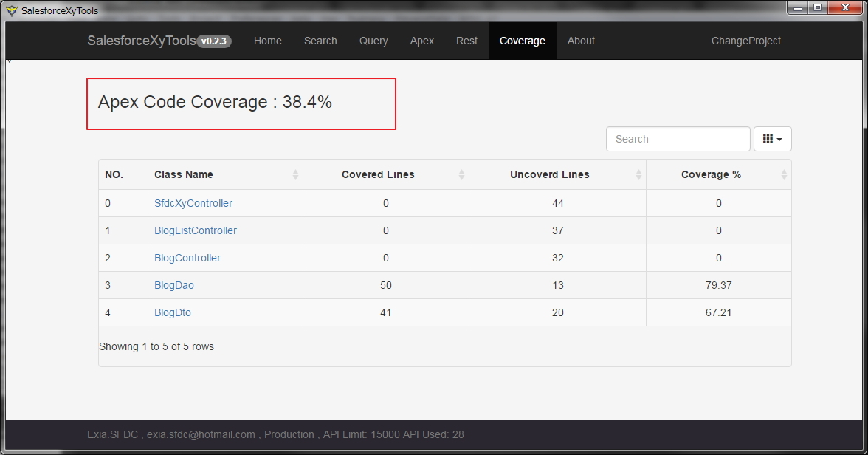868x455 pixels.
Task: Click the Apex Code Coverage heading
Action: tap(215, 102)
